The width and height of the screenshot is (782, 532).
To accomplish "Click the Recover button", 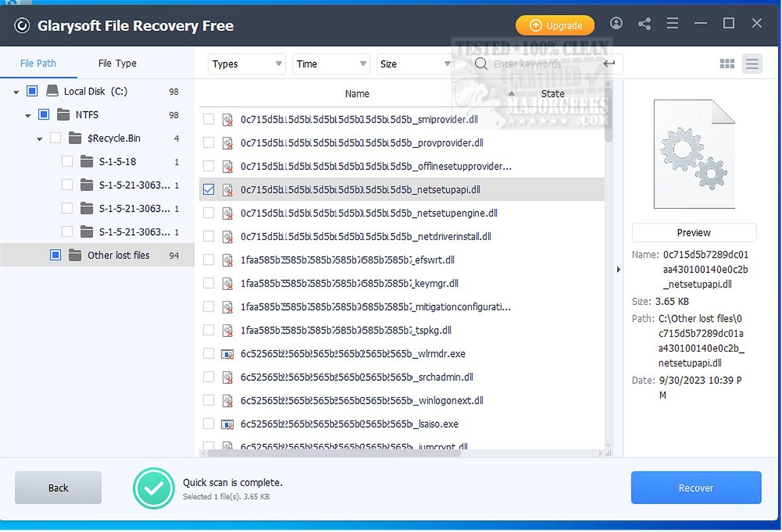I will click(x=696, y=488).
